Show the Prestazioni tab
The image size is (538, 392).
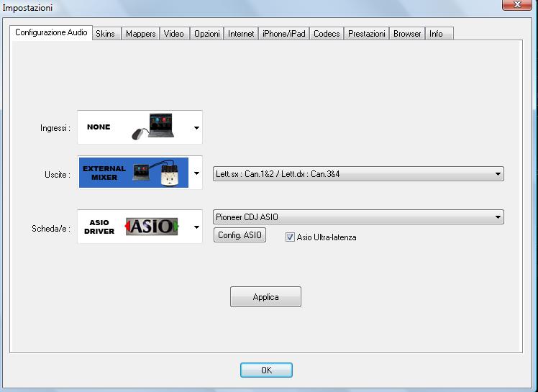(x=366, y=34)
